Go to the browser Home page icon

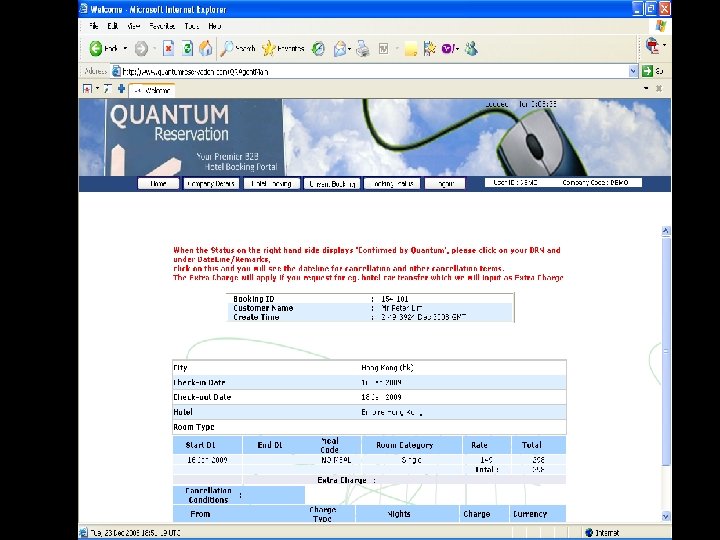point(205,48)
